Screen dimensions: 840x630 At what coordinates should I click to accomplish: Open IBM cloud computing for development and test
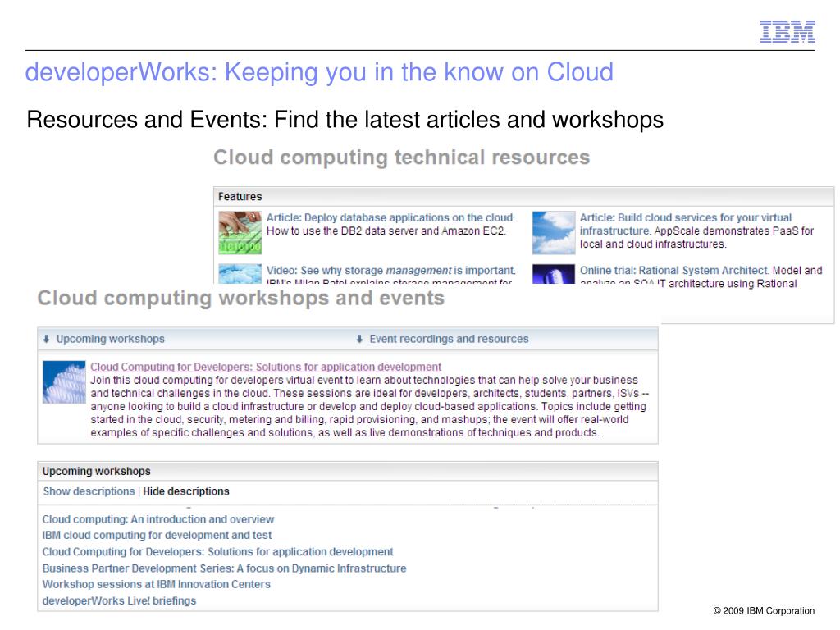click(x=157, y=535)
